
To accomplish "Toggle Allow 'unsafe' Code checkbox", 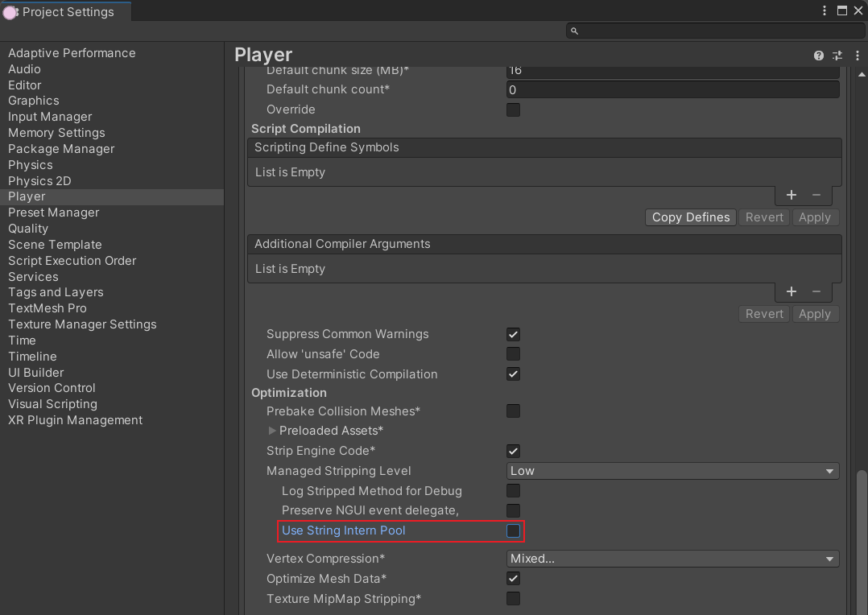I will tap(513, 354).
